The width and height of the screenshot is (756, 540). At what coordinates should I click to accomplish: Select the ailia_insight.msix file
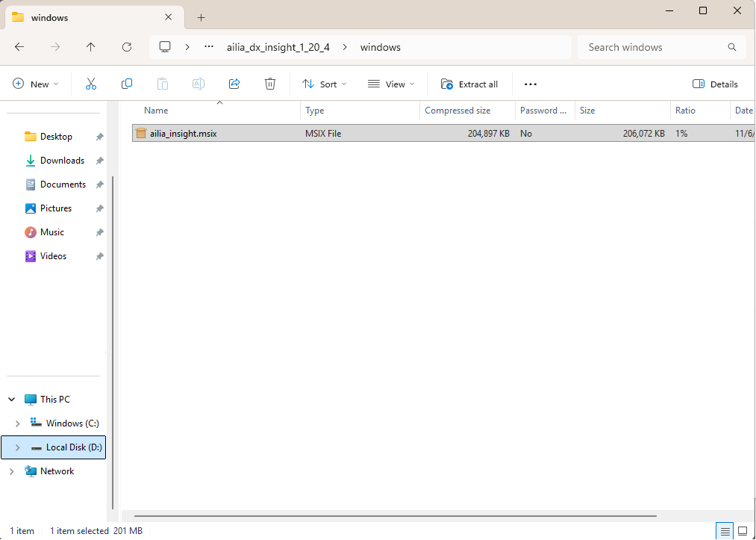click(183, 134)
